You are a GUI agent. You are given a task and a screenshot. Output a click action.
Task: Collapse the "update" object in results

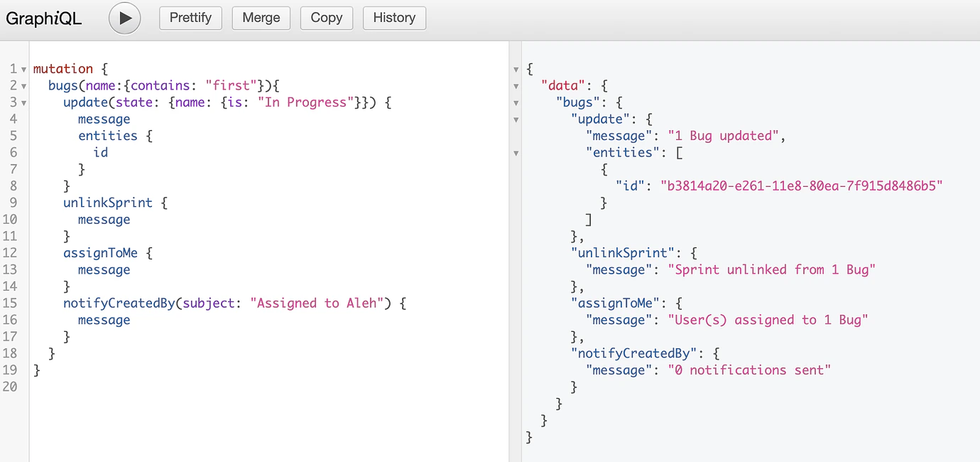click(516, 119)
